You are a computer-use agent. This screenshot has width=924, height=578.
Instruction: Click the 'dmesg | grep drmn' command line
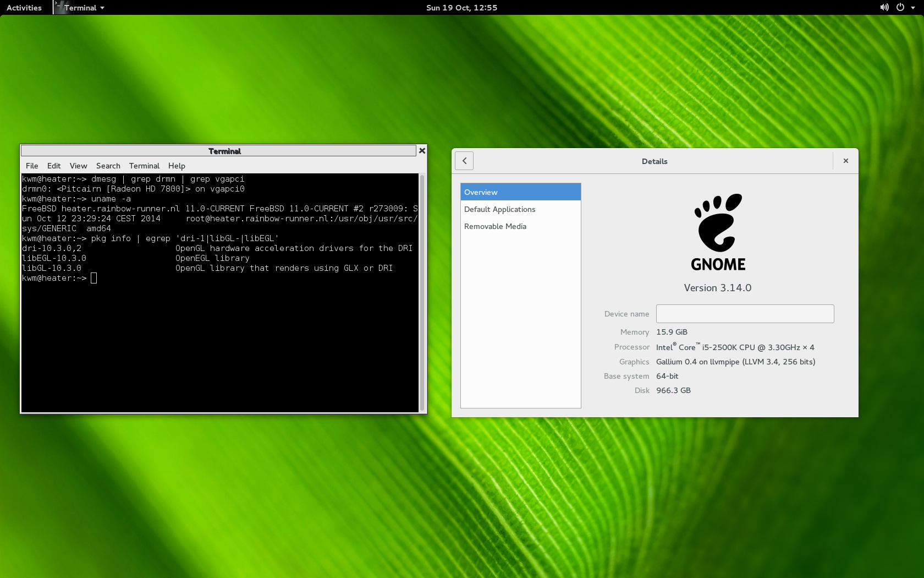coord(133,179)
